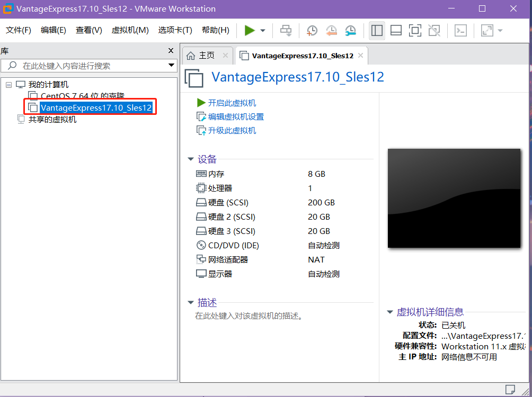Show the thumbnail bar

pos(396,30)
